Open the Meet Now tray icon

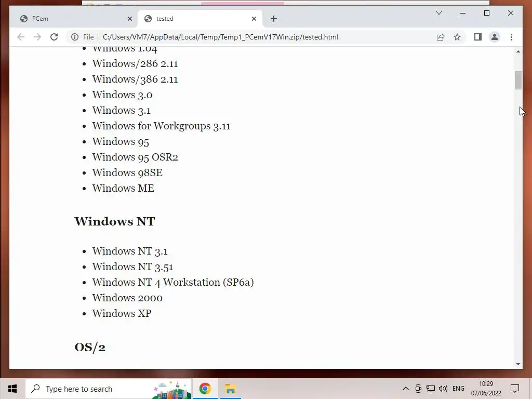click(418, 389)
